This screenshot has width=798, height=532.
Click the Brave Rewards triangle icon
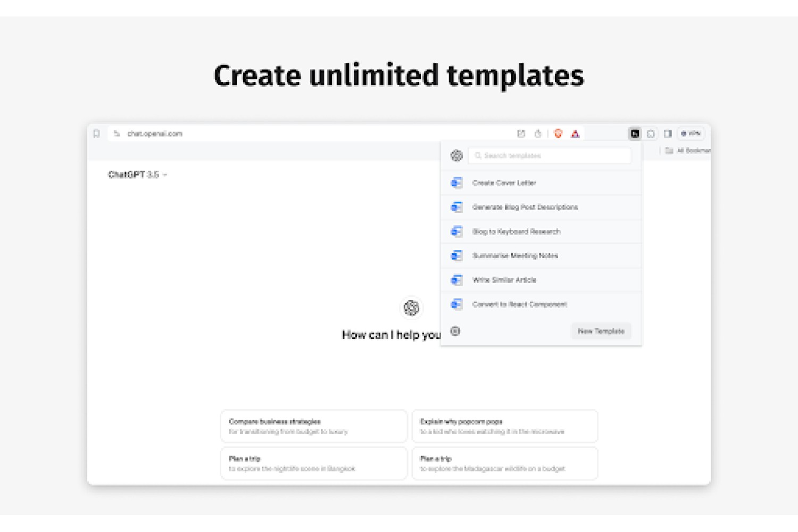(x=575, y=134)
